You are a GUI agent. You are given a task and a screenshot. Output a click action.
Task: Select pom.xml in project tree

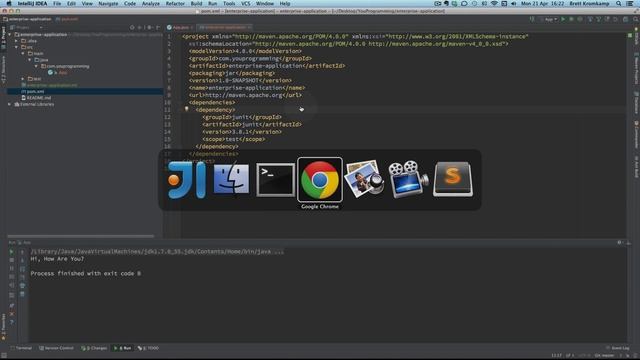85,91
